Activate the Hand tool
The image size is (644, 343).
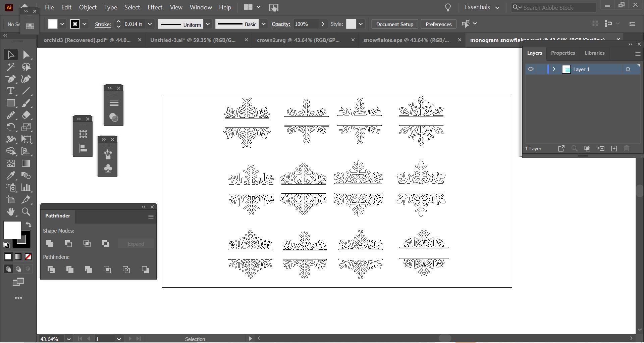(11, 211)
